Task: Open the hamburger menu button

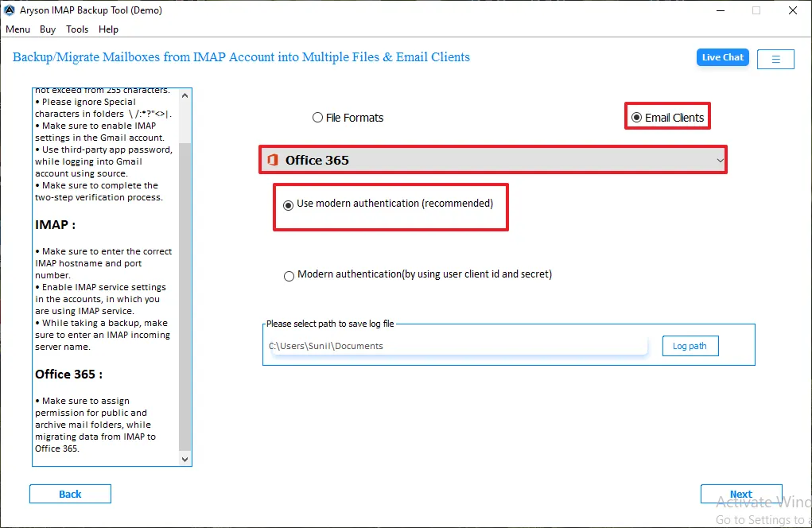Action: click(x=775, y=59)
